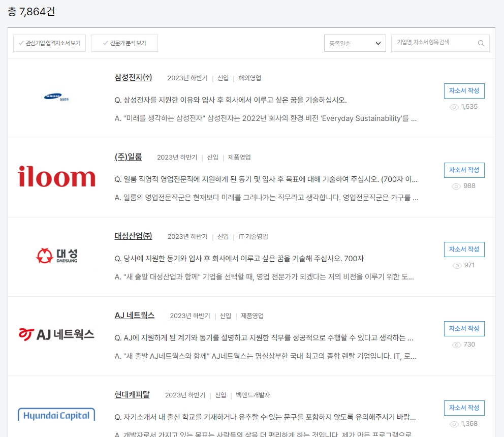Click the search magnifier icon
Image resolution: width=504 pixels, height=437 pixels.
pyautogui.click(x=481, y=43)
